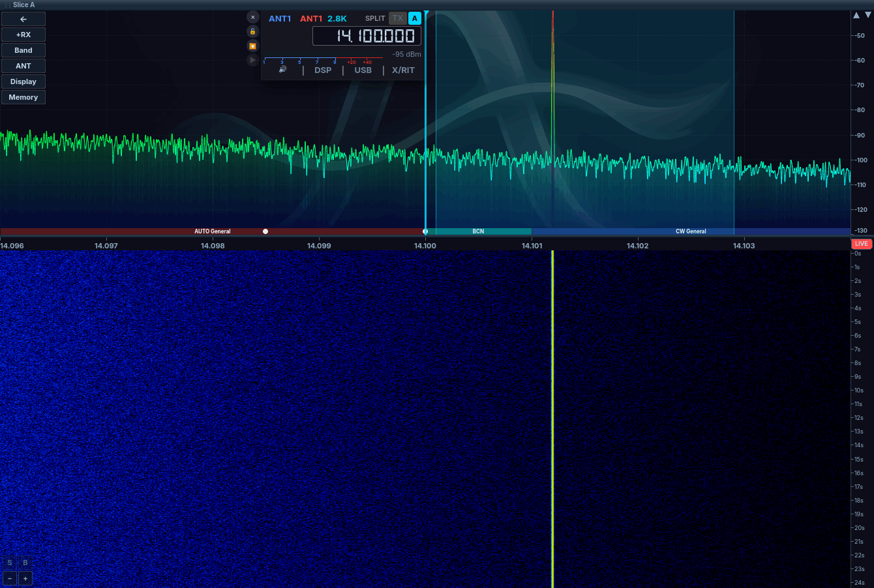Open the blue ANT1 RX antenna selector
Image resolution: width=874 pixels, height=588 pixels.
tap(280, 19)
